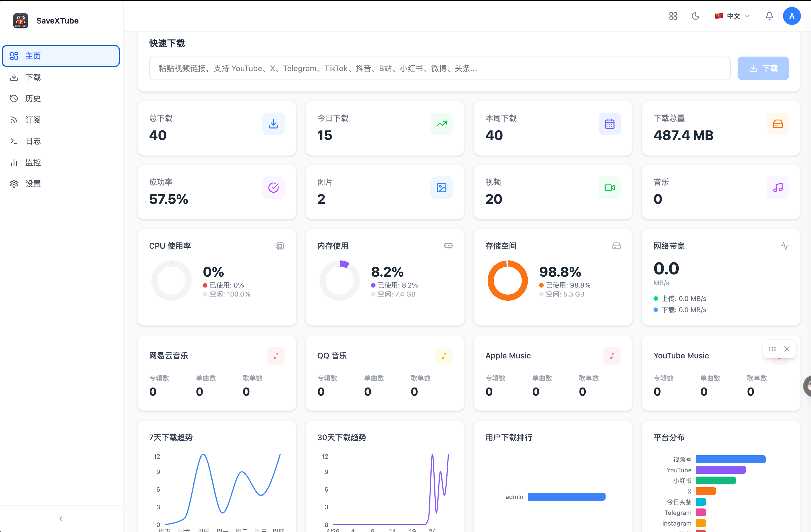This screenshot has height=532, width=811.
Task: Open the 中文 language dropdown
Action: click(x=732, y=16)
